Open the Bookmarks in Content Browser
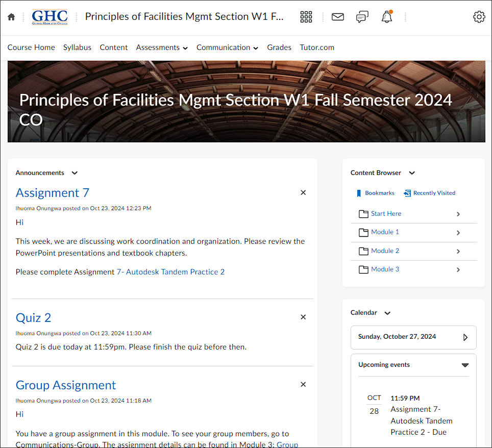Screen dimensions: 492x448 point(375,193)
